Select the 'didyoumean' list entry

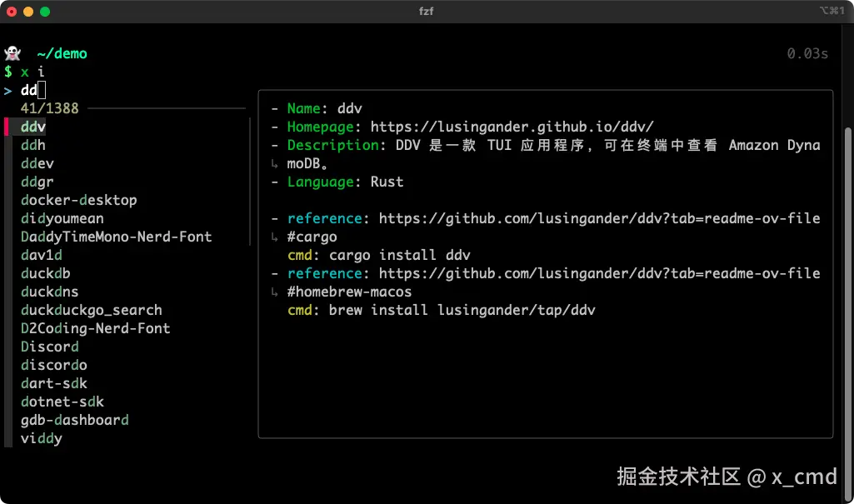click(62, 218)
